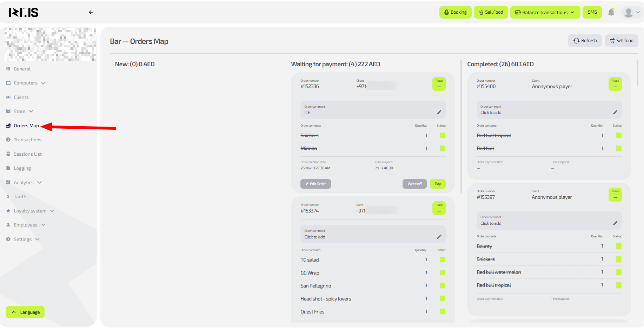
Task: Click edit pencil for order #153374 comment
Action: click(x=439, y=237)
